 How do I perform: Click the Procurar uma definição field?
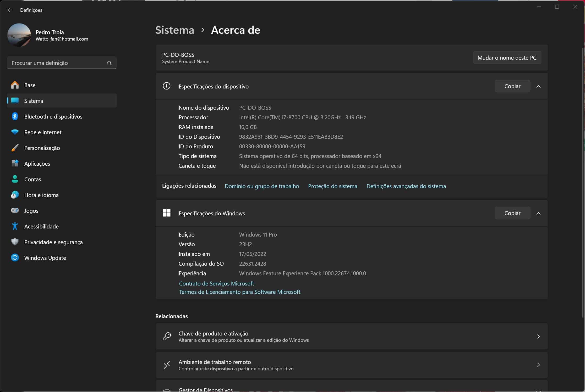(x=56, y=63)
